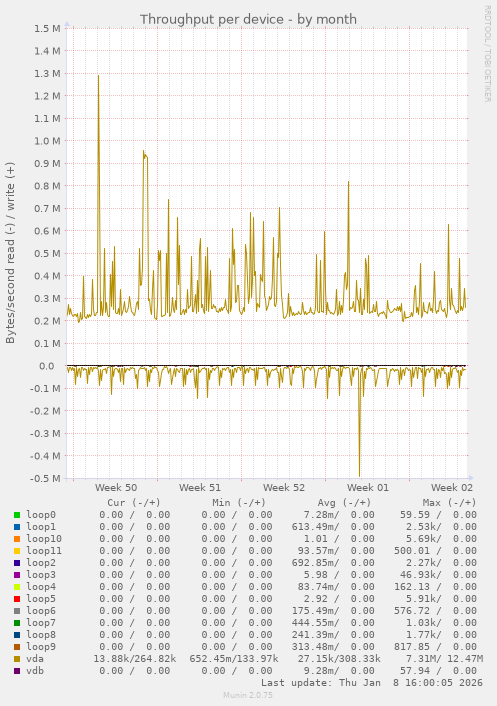Click the loop9 brown color swatch
The image size is (497, 706).
(x=17, y=647)
